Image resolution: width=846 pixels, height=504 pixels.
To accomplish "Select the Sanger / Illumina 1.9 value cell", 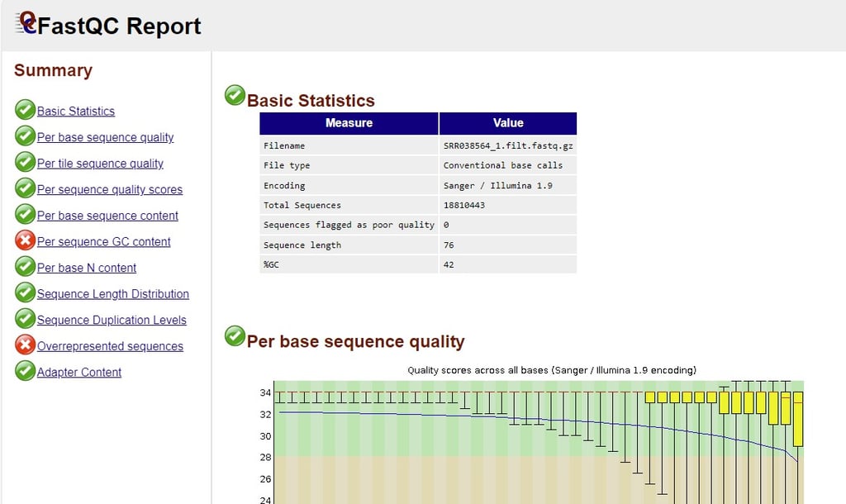I will click(508, 185).
